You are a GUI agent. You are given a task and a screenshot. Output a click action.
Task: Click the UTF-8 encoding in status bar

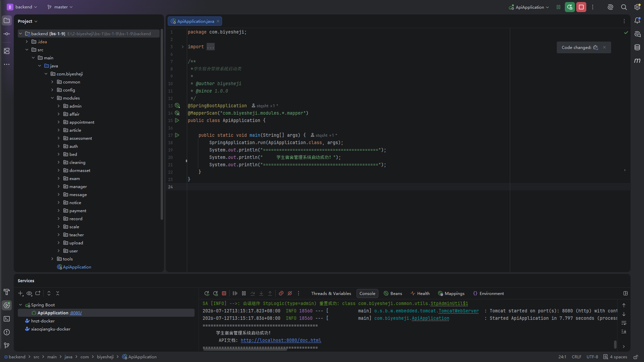pos(592,357)
